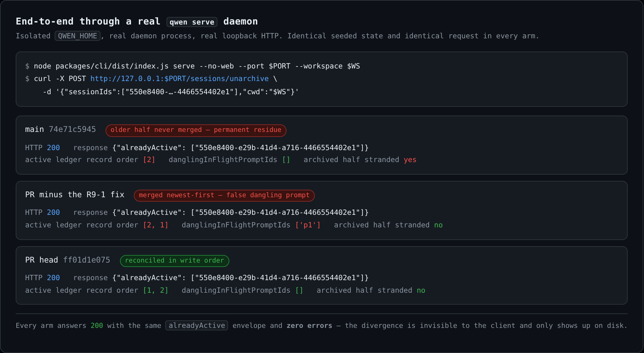Click HTTP 200 status in PR head arm
The height and width of the screenshot is (353, 644).
tap(42, 278)
